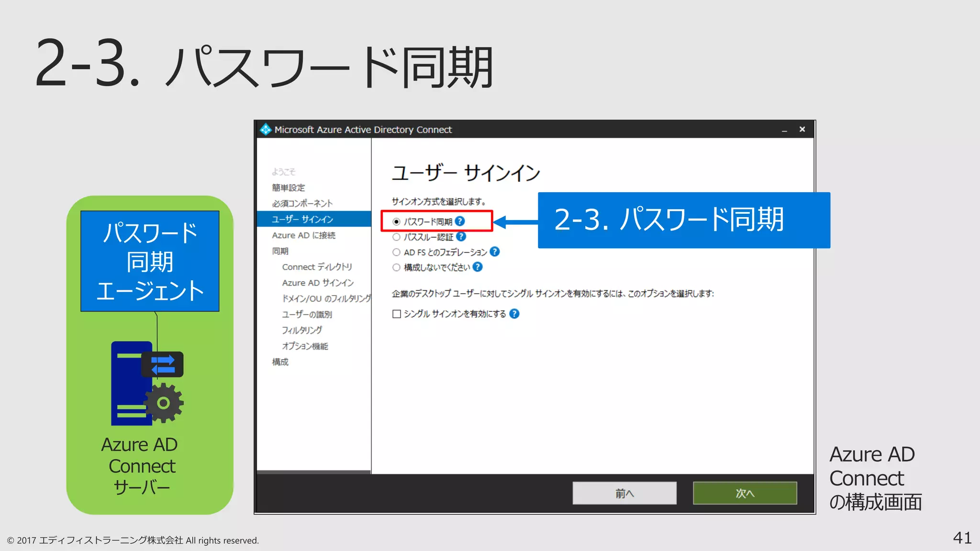
Task: Go to 簡単設定 step in sidebar
Action: pos(289,187)
